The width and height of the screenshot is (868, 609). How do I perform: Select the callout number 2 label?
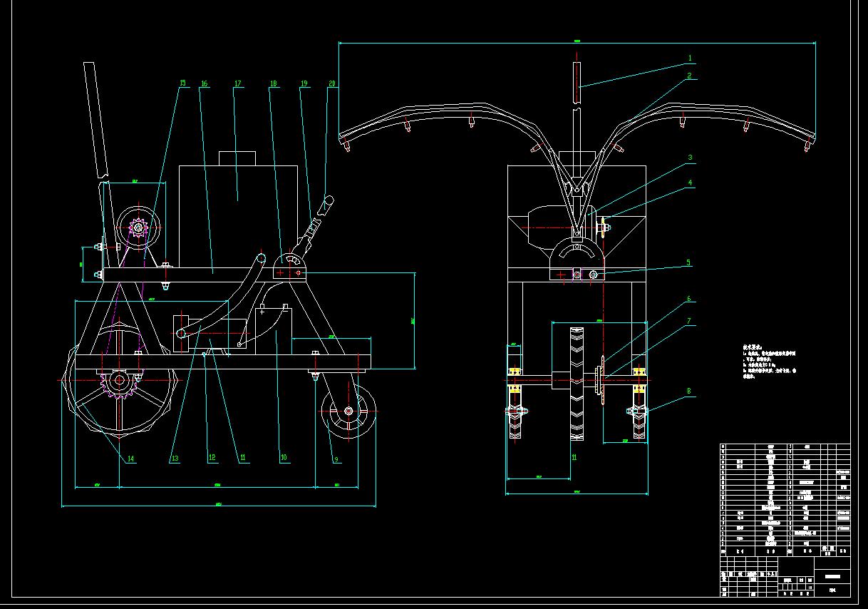coord(689,76)
